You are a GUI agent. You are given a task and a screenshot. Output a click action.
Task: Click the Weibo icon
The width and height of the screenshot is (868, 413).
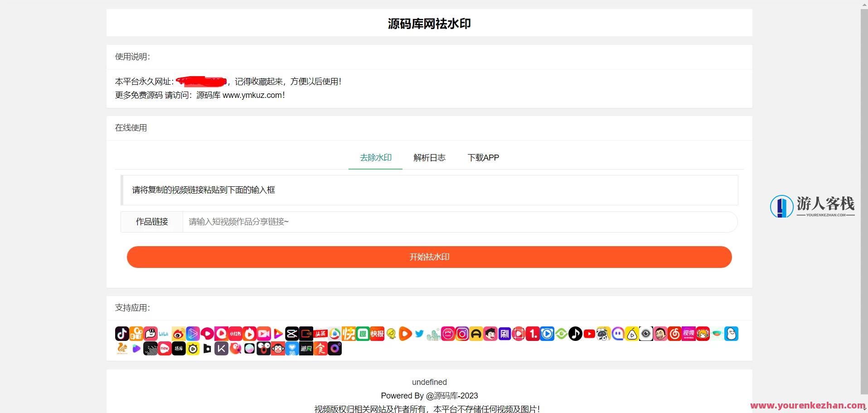tap(178, 334)
